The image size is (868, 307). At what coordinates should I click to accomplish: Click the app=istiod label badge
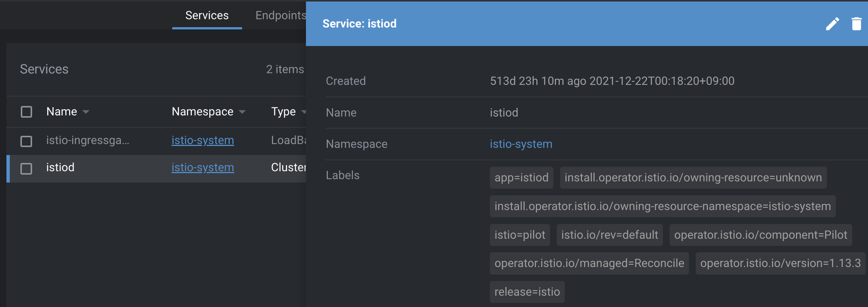[x=521, y=178]
